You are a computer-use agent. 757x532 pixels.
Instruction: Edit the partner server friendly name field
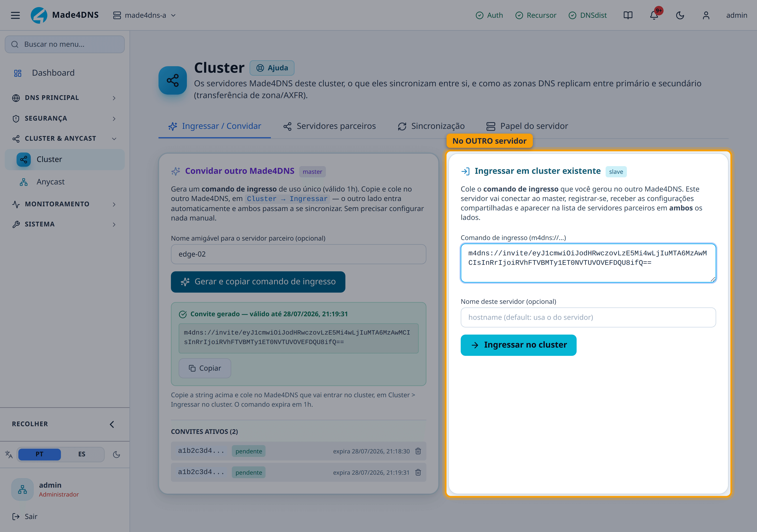pyautogui.click(x=299, y=254)
